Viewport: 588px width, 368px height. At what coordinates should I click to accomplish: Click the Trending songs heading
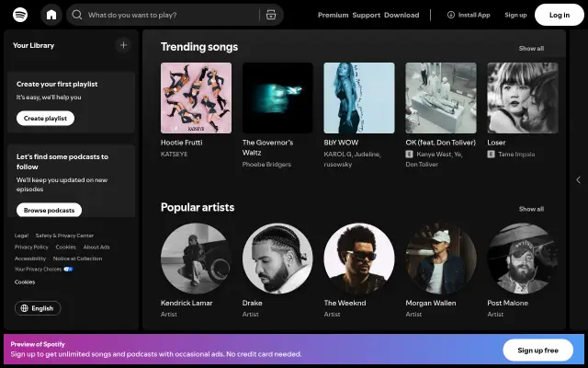pos(199,47)
